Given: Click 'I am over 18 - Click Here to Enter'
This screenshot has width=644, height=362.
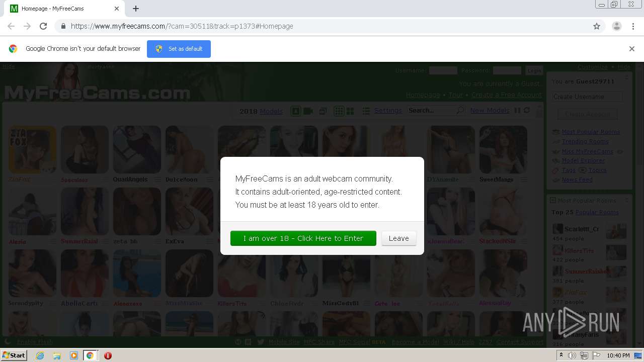Looking at the screenshot, I should [303, 238].
